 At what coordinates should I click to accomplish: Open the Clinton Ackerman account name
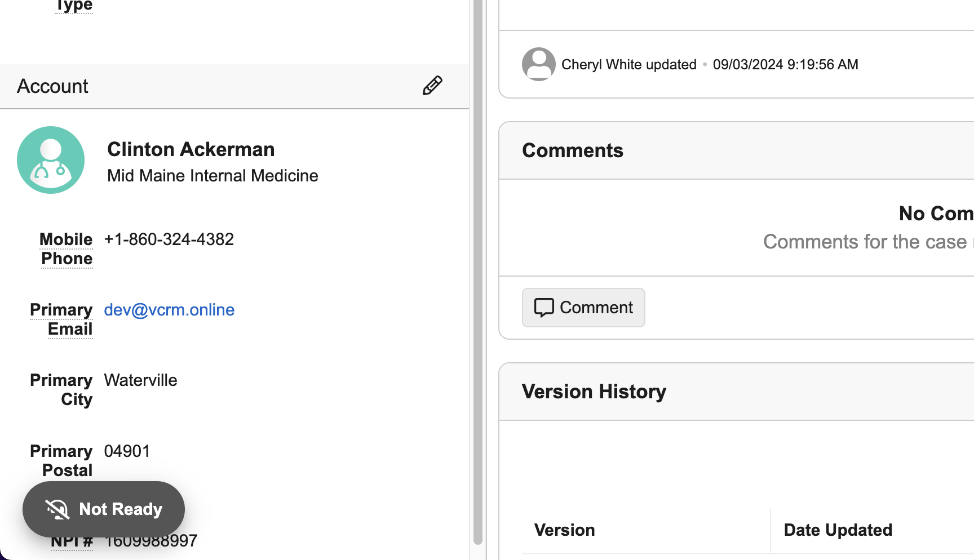coord(191,149)
